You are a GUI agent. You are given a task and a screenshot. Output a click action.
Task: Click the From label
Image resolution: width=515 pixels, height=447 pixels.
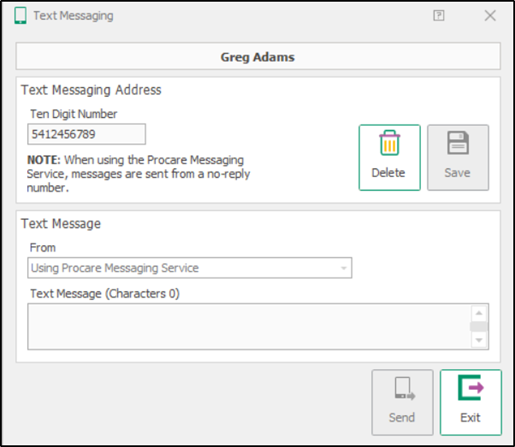tap(43, 248)
